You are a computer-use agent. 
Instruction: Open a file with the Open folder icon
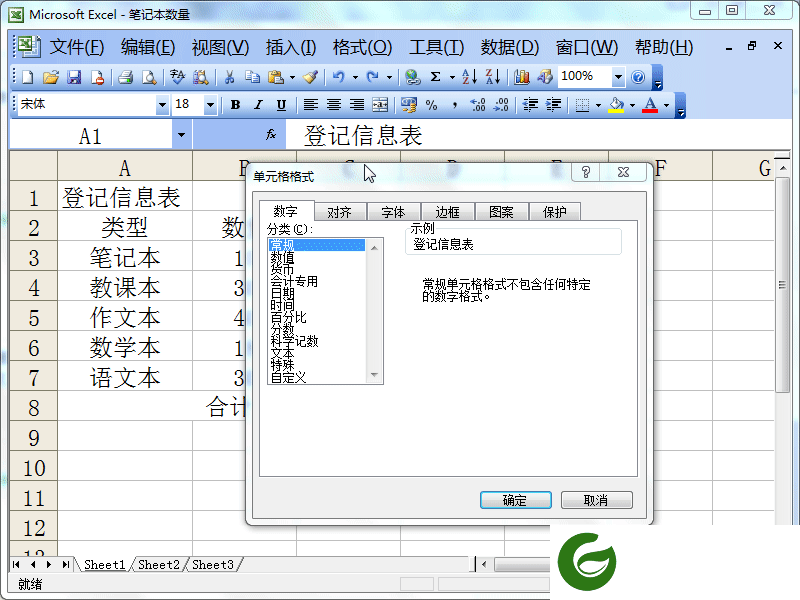tap(51, 77)
